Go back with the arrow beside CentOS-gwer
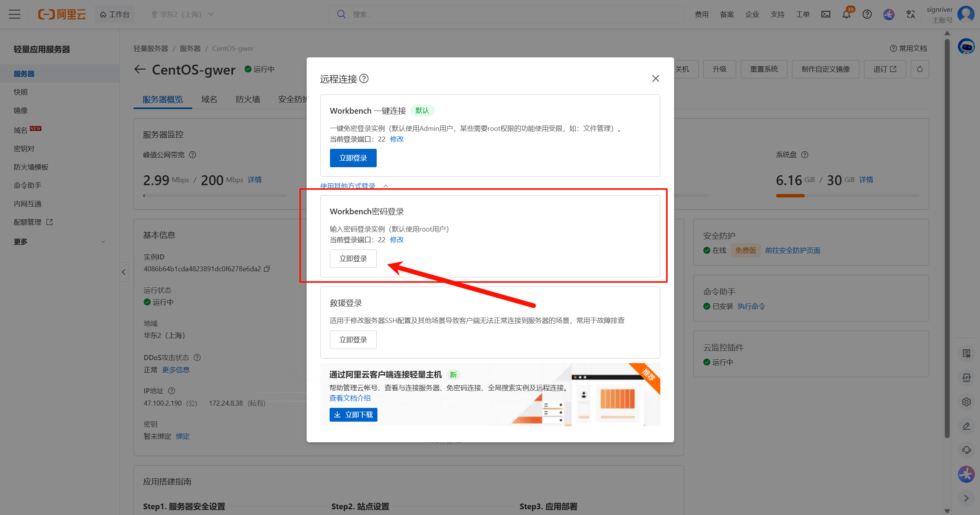The width and height of the screenshot is (980, 515). point(140,69)
